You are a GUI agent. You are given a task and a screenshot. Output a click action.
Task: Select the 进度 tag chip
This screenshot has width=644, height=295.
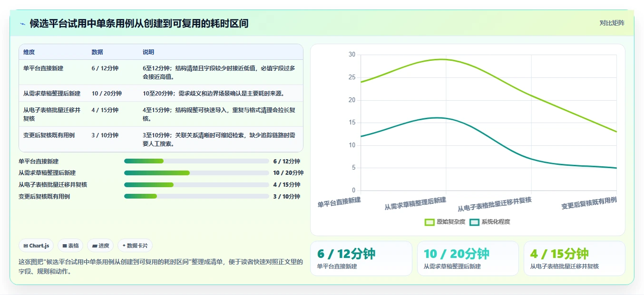[100, 246]
